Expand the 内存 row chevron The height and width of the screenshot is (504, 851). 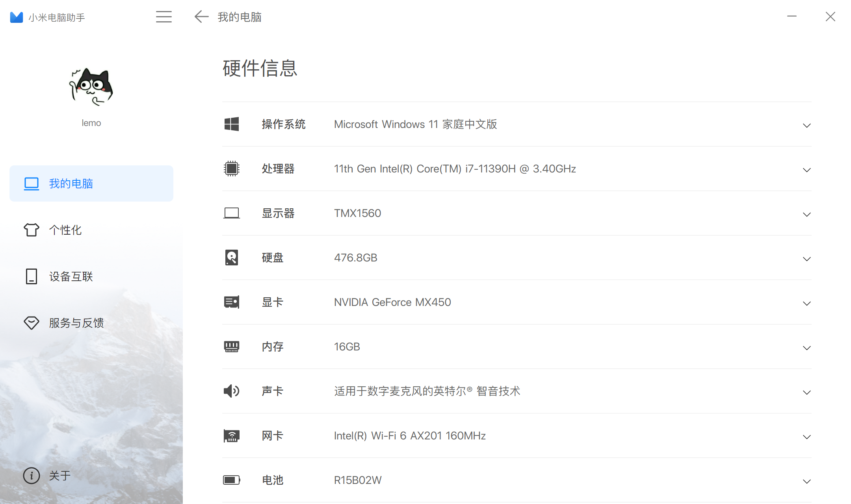[806, 348]
